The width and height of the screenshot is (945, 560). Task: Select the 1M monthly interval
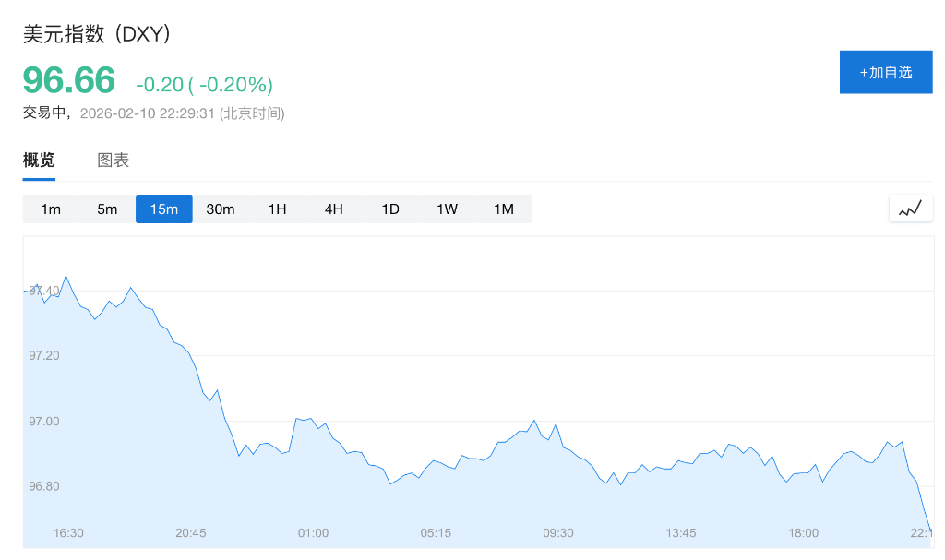pos(503,209)
